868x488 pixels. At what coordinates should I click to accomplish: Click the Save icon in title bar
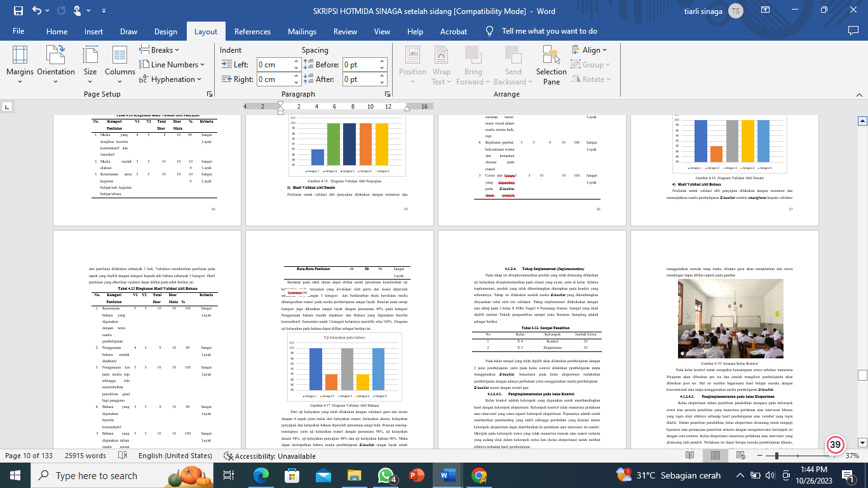click(18, 11)
